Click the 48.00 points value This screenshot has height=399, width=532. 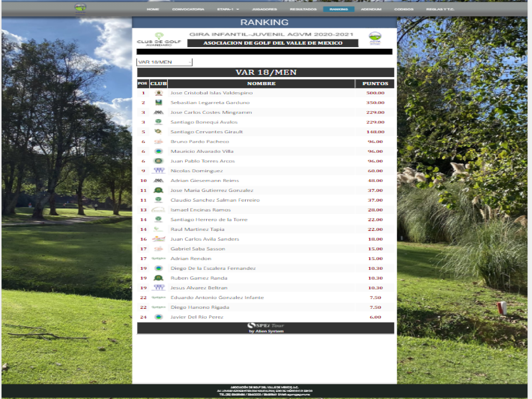coord(375,180)
